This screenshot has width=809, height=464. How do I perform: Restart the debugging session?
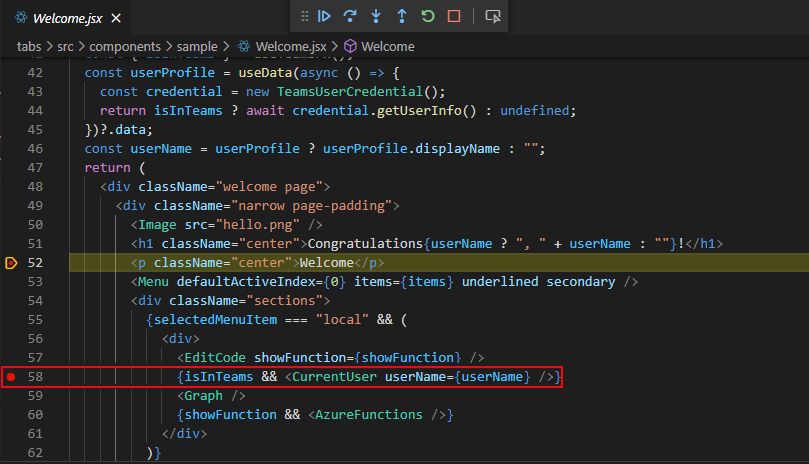click(x=428, y=16)
